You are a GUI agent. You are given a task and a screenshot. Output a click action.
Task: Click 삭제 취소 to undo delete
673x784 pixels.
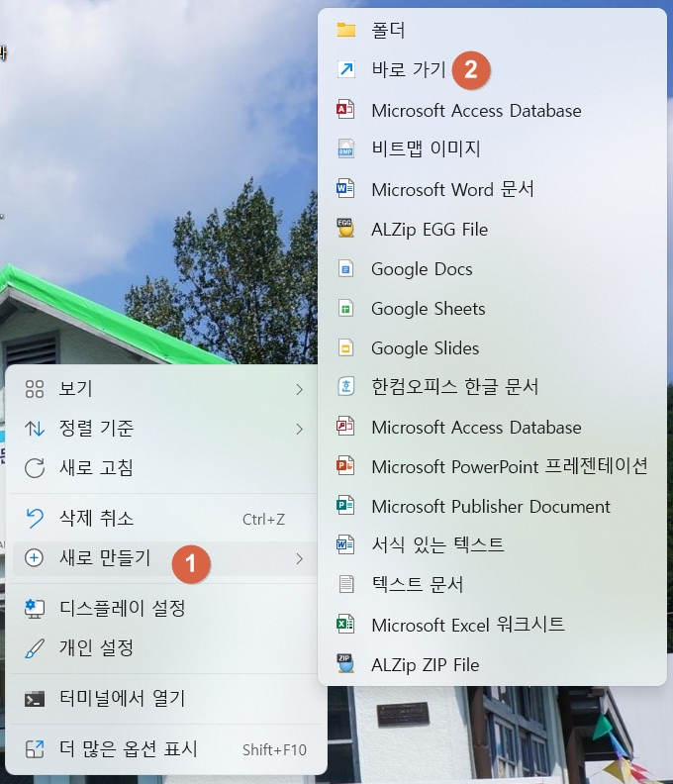(165, 519)
